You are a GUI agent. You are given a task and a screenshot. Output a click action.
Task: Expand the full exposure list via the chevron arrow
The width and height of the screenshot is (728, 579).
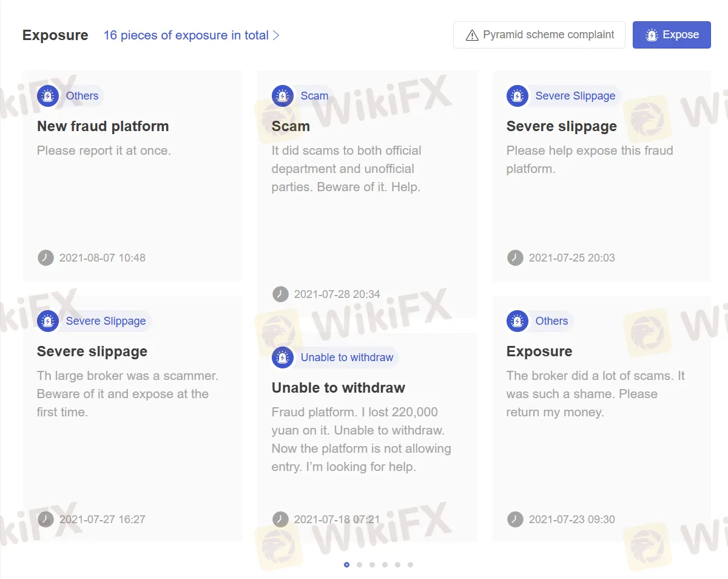click(x=277, y=35)
